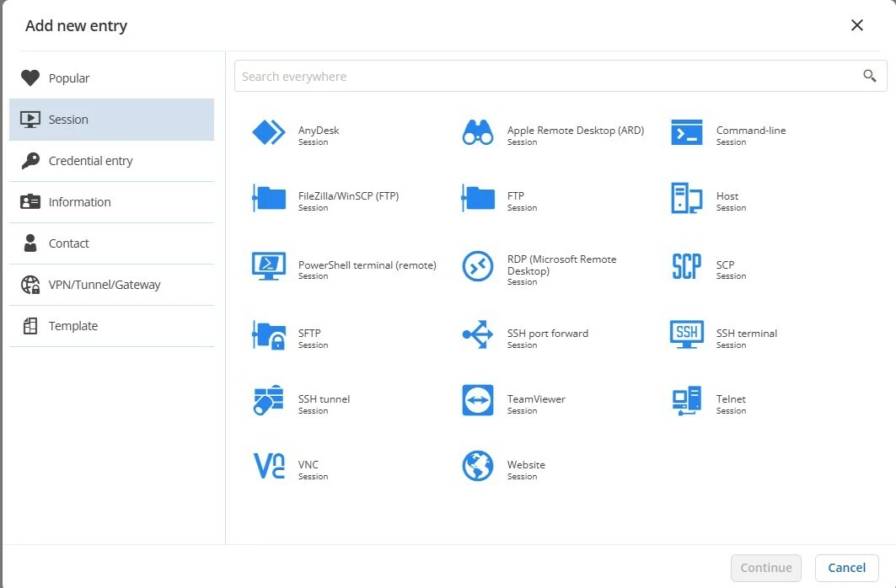
Task: Click the VPN/Tunnel/Gateway globe lock icon
Action: [30, 284]
